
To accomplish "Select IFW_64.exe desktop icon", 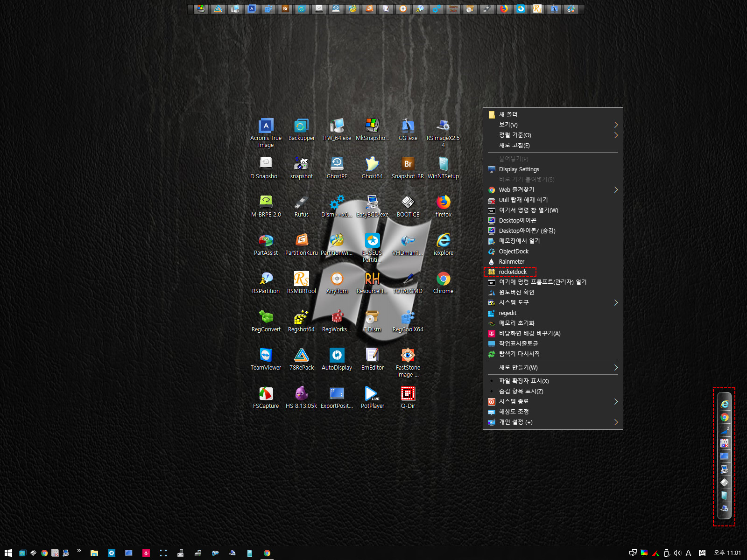I will (x=337, y=130).
